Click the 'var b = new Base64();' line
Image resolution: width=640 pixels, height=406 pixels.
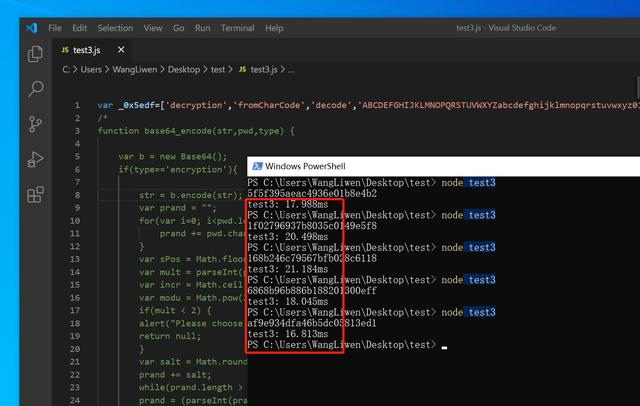[173, 157]
